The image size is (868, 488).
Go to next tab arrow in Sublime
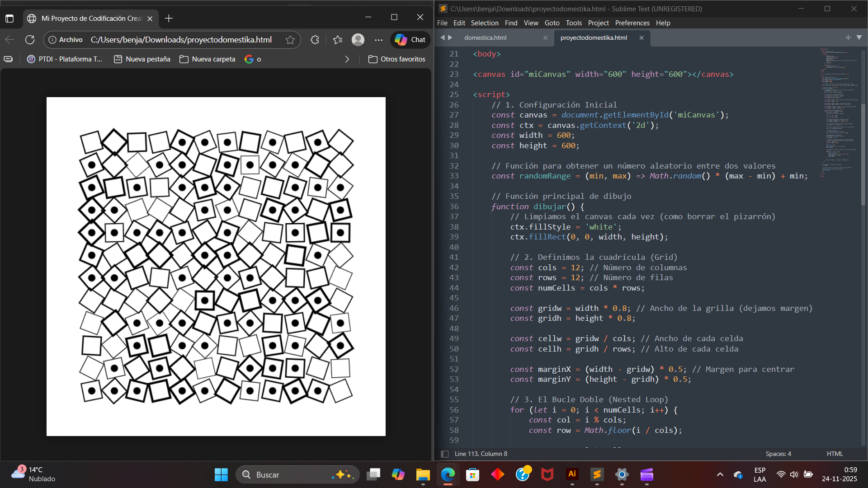coord(450,38)
